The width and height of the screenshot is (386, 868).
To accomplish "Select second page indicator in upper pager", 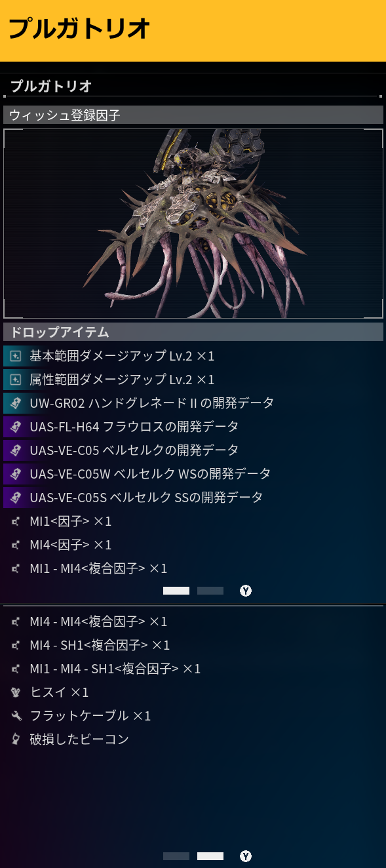I will tap(210, 591).
